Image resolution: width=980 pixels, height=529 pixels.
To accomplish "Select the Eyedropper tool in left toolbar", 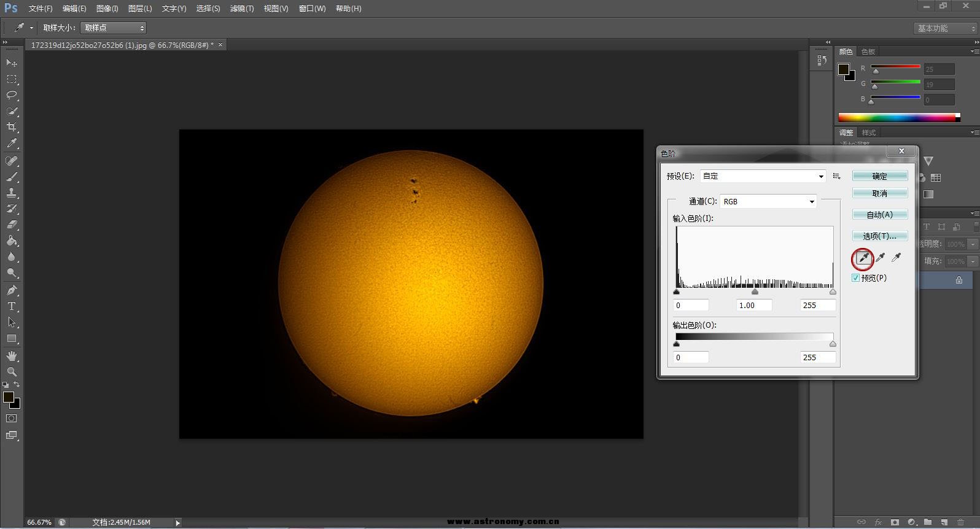I will 12,143.
